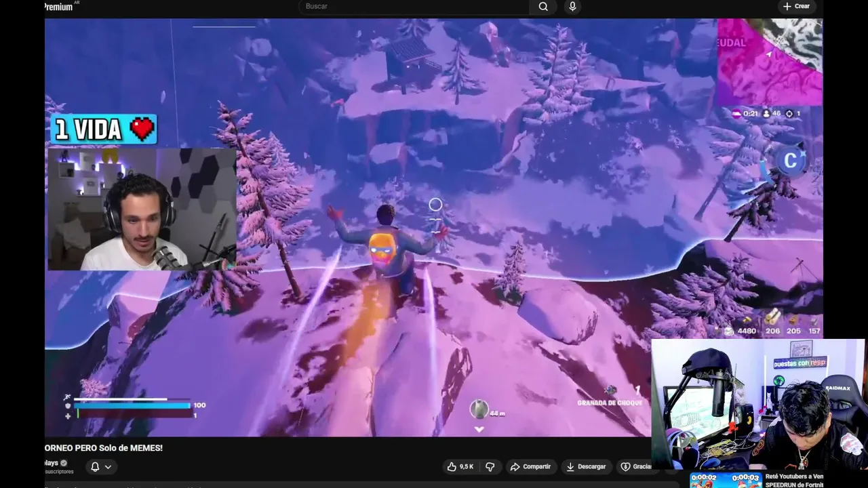Like the video showing 9,5 K
The width and height of the screenshot is (868, 488).
(x=459, y=466)
